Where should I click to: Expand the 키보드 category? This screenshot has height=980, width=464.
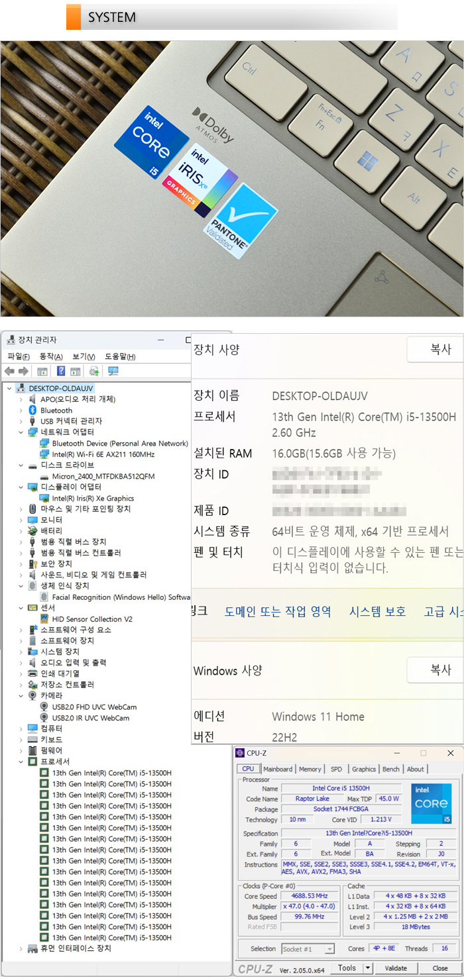(x=21, y=740)
